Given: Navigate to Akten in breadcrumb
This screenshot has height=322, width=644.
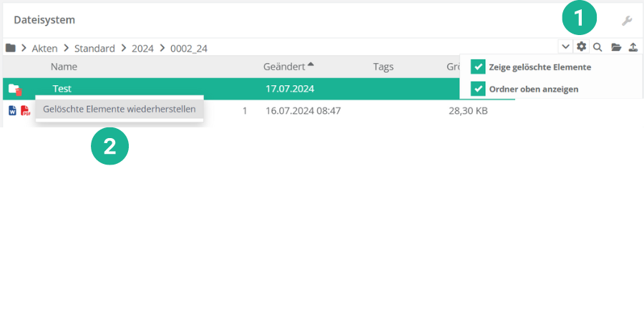Looking at the screenshot, I should pos(44,49).
